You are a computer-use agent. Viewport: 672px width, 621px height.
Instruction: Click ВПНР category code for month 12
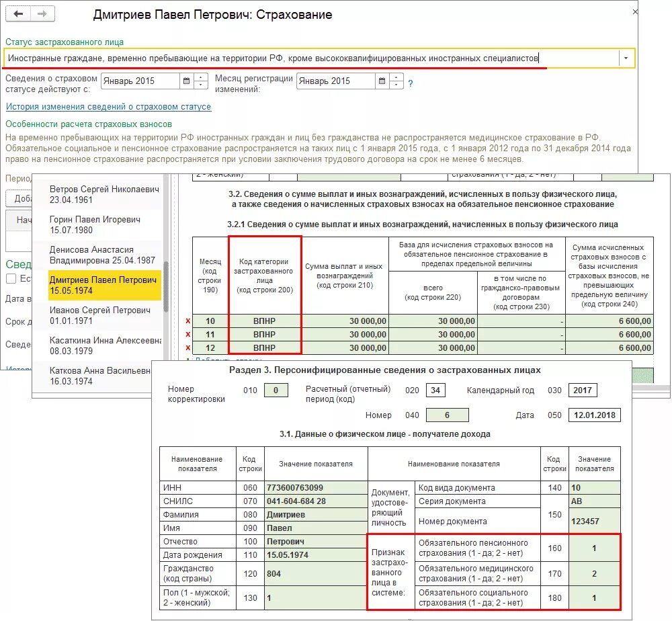[x=265, y=347]
